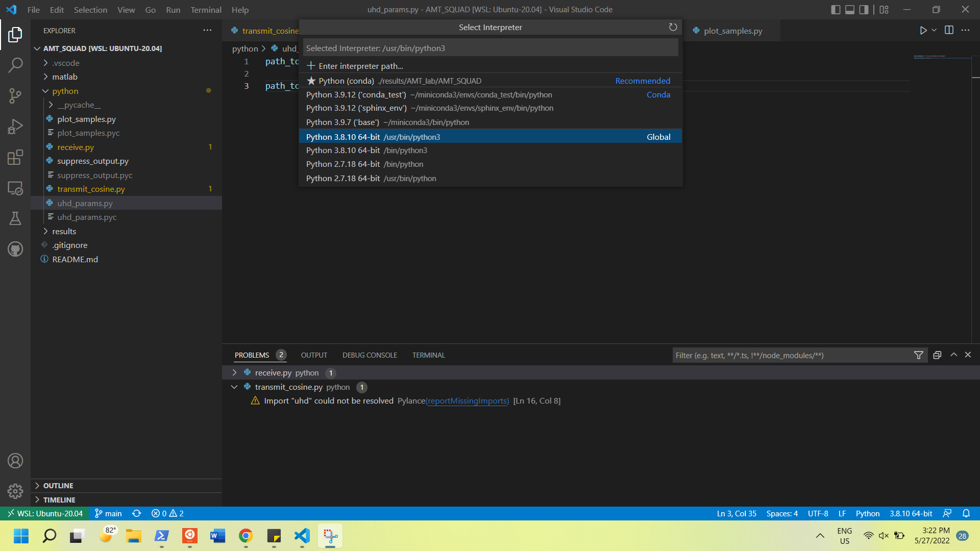Screen dimensions: 980x551
Task: Toggle Primary Side Bar visibility
Action: coord(836,10)
